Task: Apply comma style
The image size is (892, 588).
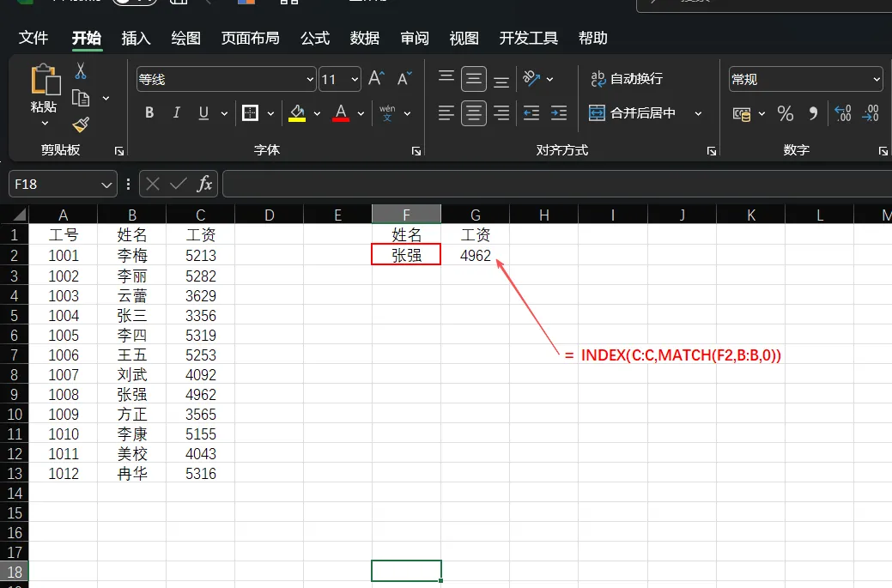Action: (814, 113)
